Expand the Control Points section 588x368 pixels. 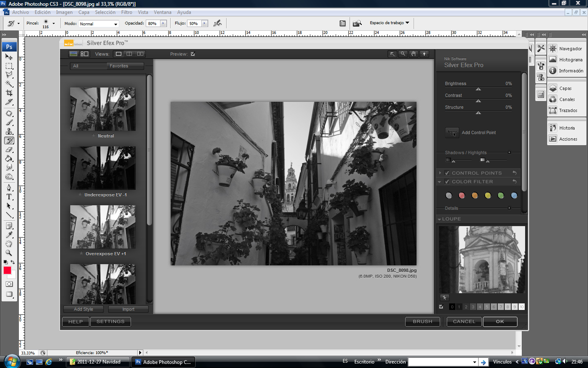click(440, 173)
